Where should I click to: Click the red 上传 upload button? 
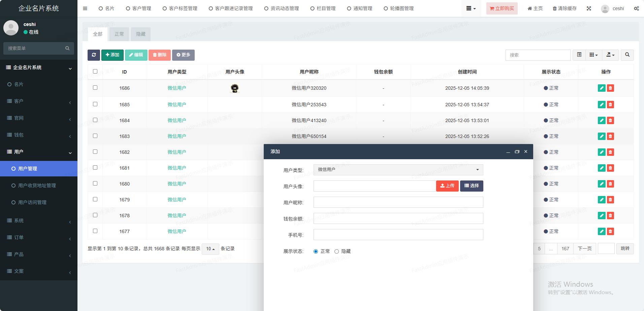(x=447, y=186)
